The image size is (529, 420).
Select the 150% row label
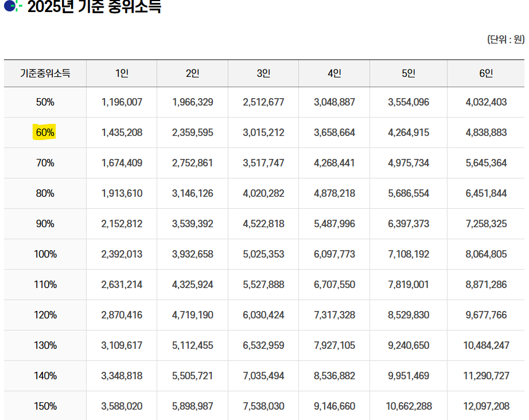tap(45, 406)
